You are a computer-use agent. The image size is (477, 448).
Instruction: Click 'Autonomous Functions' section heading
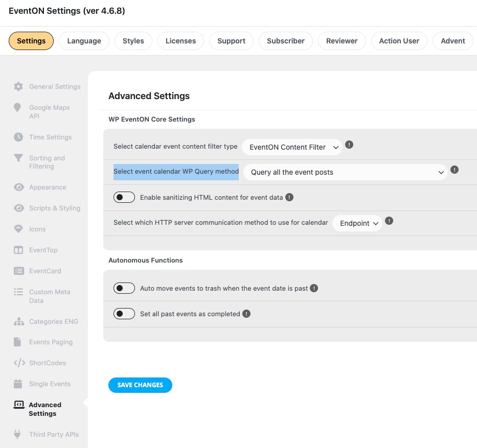[146, 260]
